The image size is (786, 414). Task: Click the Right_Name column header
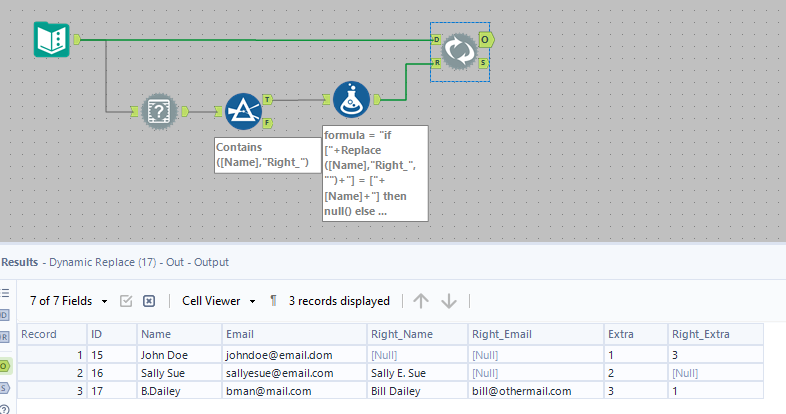coord(417,334)
